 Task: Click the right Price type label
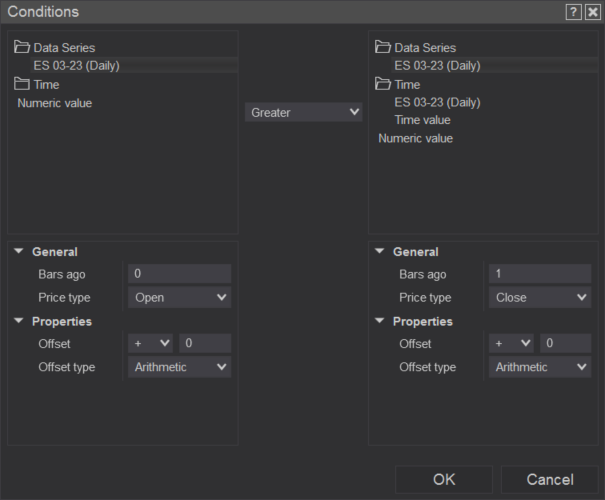point(425,297)
